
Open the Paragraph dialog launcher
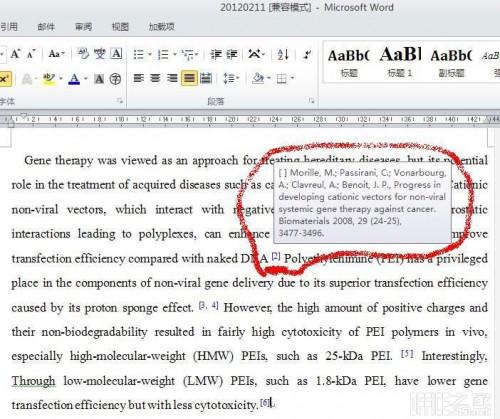click(312, 101)
